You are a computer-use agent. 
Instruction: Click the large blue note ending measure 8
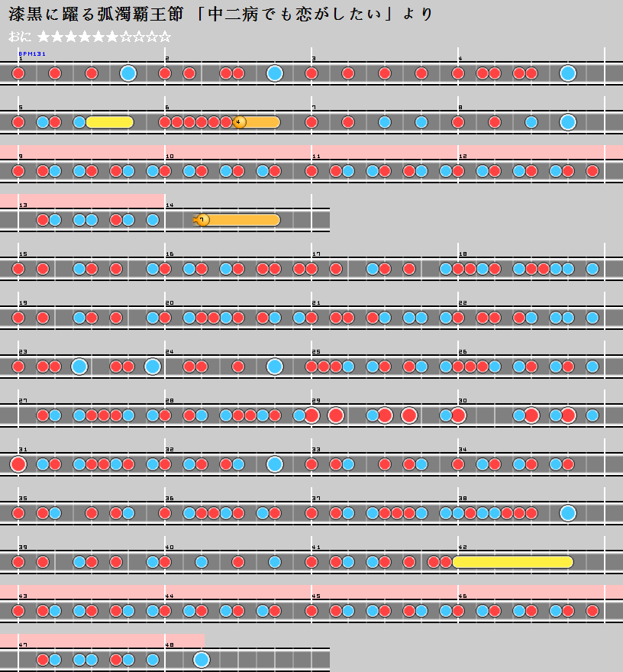[568, 122]
